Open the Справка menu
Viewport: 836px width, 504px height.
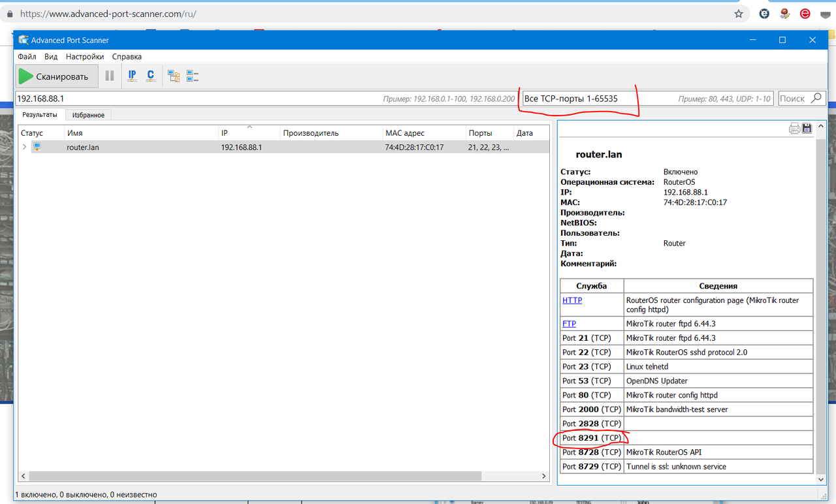click(x=127, y=57)
